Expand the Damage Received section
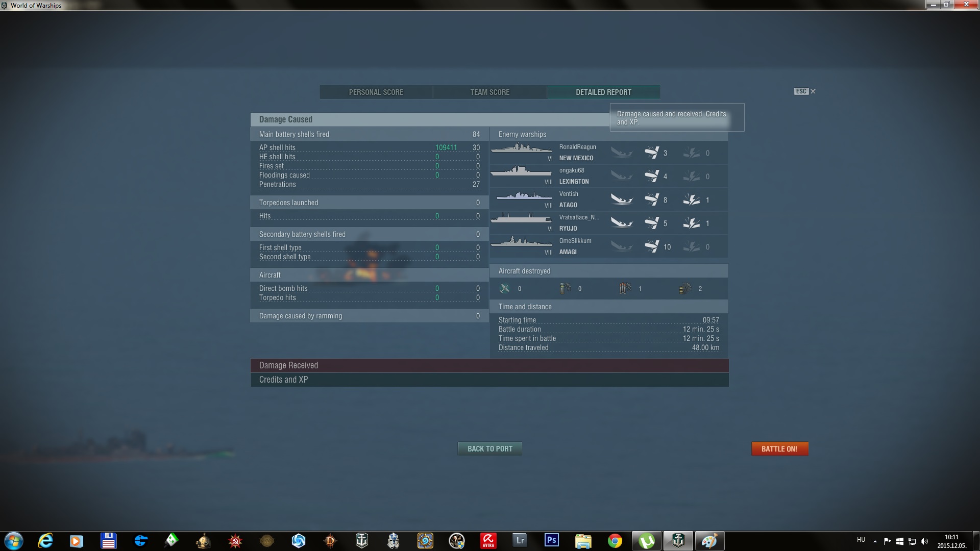The width and height of the screenshot is (980, 551). click(489, 365)
